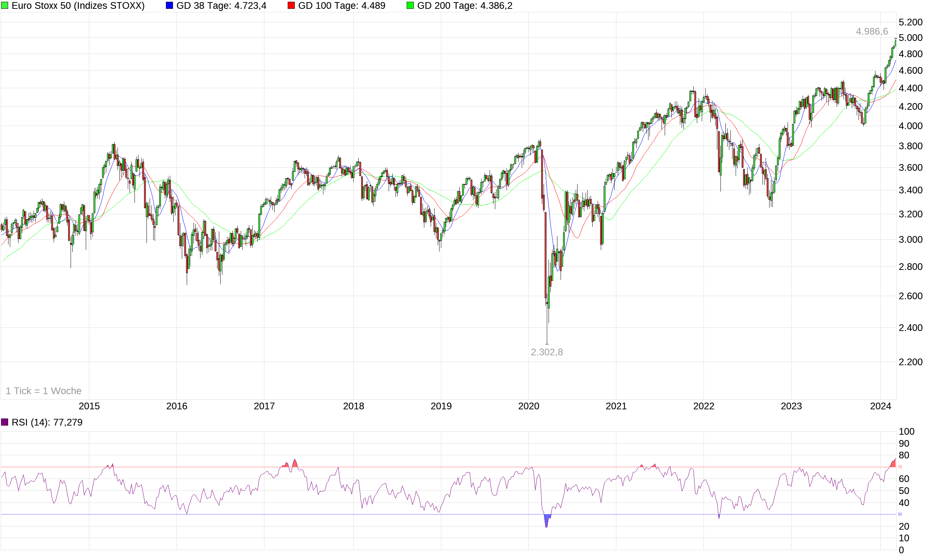933x560 pixels.
Task: Click the 4.800 price axis label
Action: (910, 54)
